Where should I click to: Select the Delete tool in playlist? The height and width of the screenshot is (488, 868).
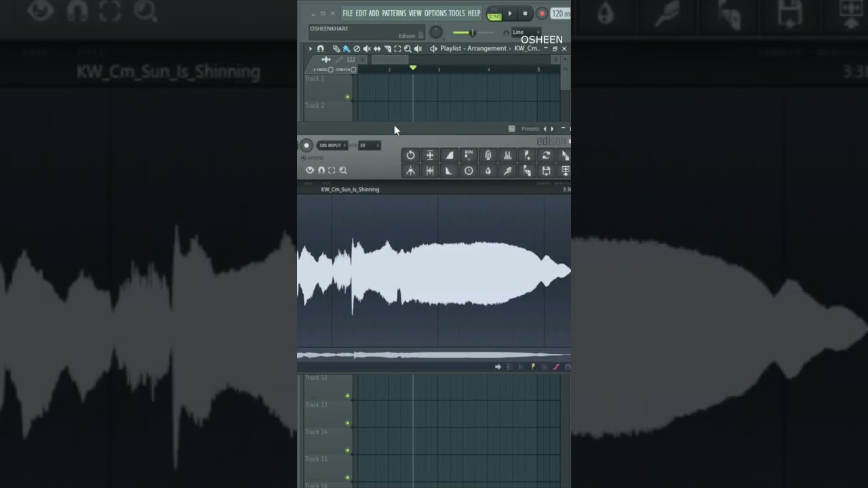coord(357,49)
